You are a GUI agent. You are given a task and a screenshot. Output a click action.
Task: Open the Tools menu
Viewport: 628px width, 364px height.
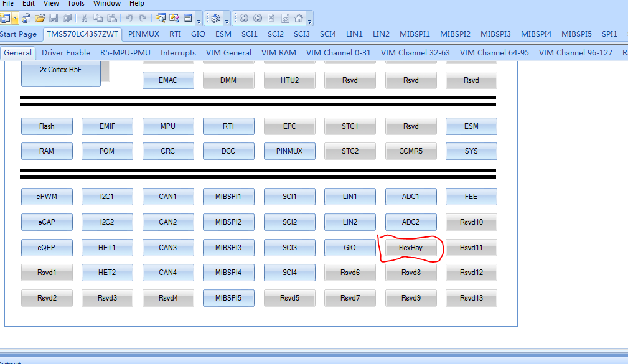76,3
